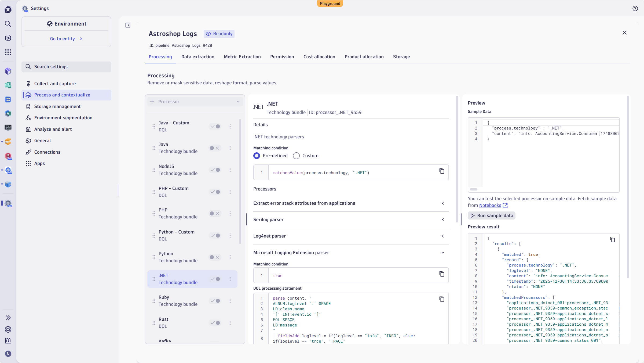Viewport: 644px width, 363px height.
Task: Collapse the Microsoft Logging Extension parser section
Action: (443, 253)
